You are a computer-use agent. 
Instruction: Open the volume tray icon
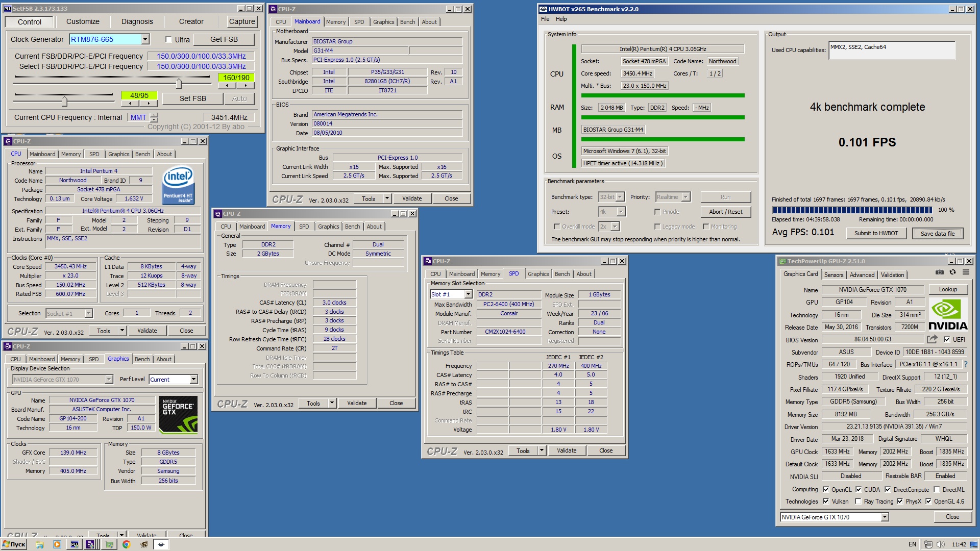(x=940, y=544)
